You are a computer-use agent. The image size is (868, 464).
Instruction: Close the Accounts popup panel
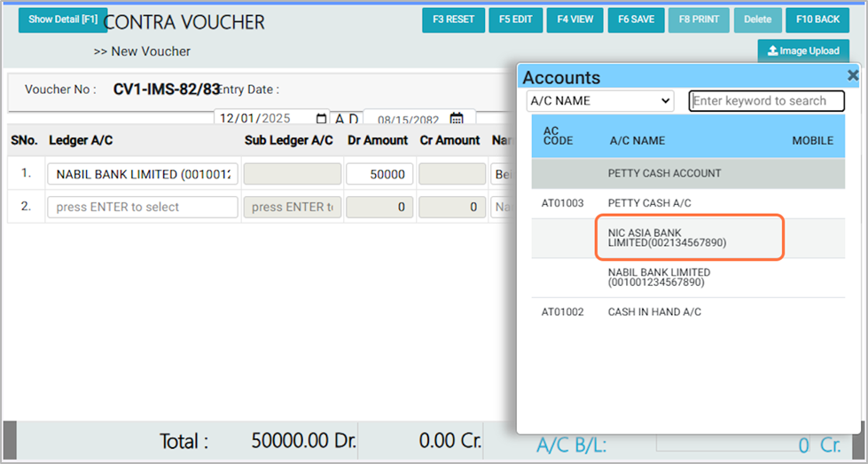click(853, 76)
